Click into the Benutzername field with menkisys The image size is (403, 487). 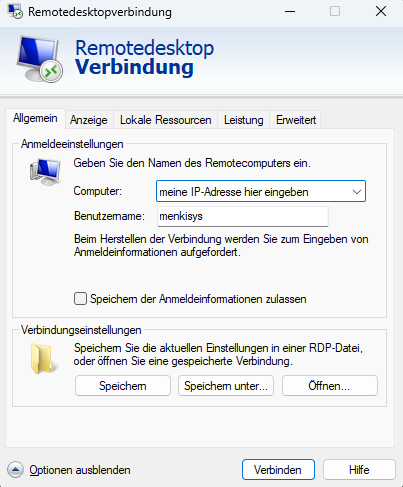243,216
